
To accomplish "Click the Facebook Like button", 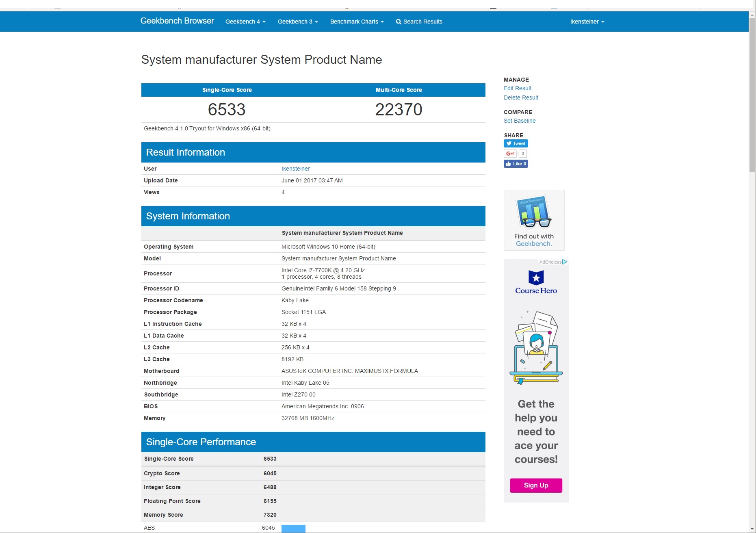I will [516, 164].
